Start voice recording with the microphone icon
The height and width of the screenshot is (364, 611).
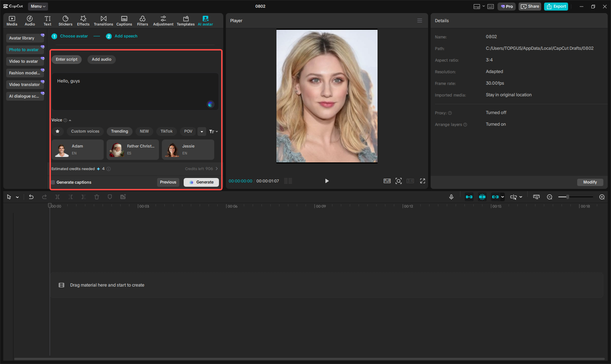coord(451,197)
